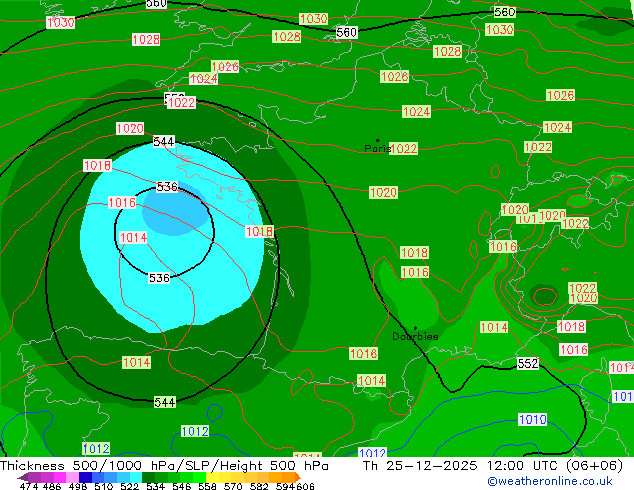Click the Paris city label
Viewport: 634px width, 490px height.
[377, 148]
